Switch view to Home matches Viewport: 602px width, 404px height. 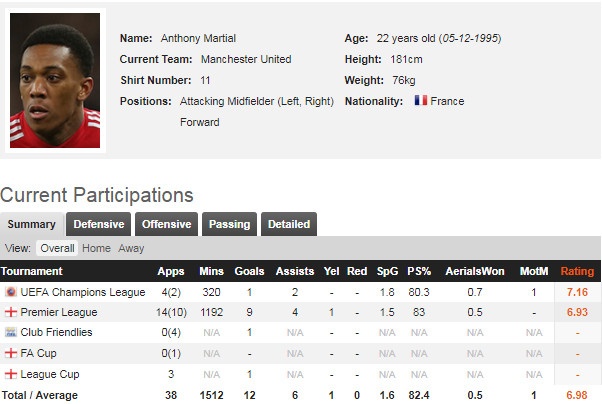(97, 248)
